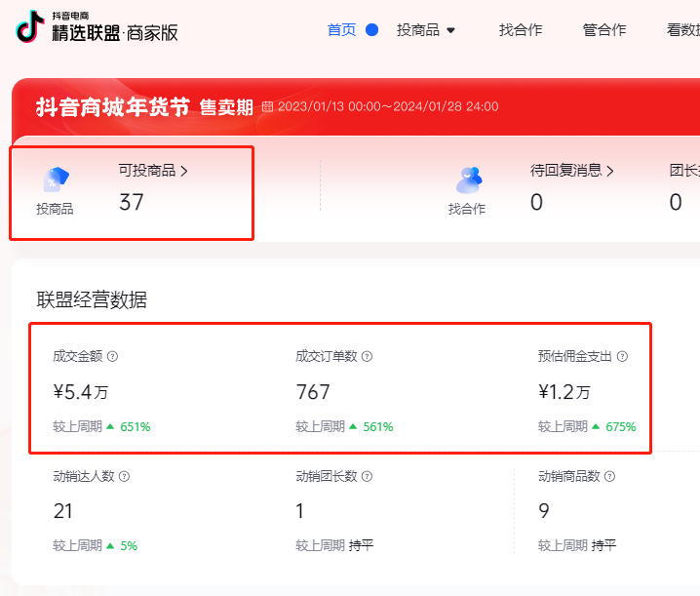This screenshot has width=700, height=596.
Task: Expand the 投商品 dropdown menu
Action: (x=450, y=31)
